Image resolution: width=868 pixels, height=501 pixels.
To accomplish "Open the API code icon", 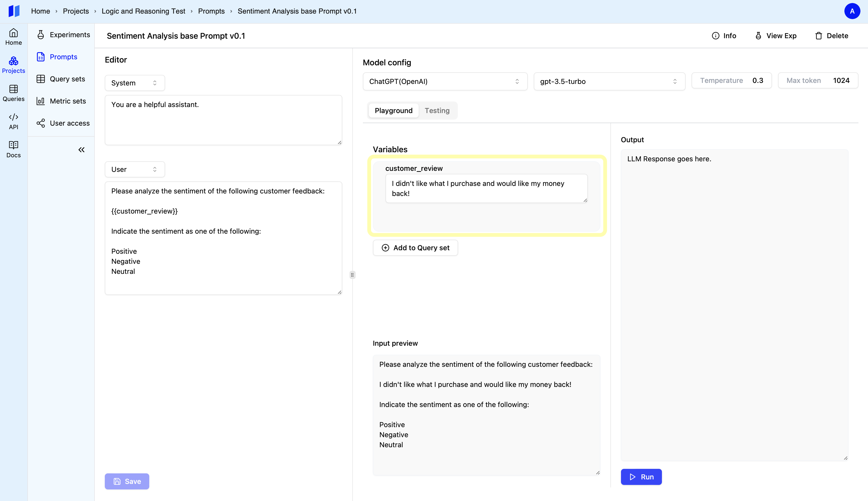I will coord(13,121).
